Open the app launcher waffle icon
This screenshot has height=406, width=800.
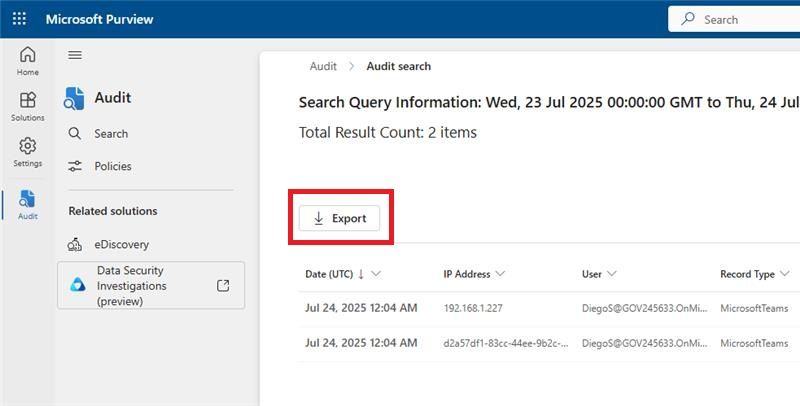point(19,19)
